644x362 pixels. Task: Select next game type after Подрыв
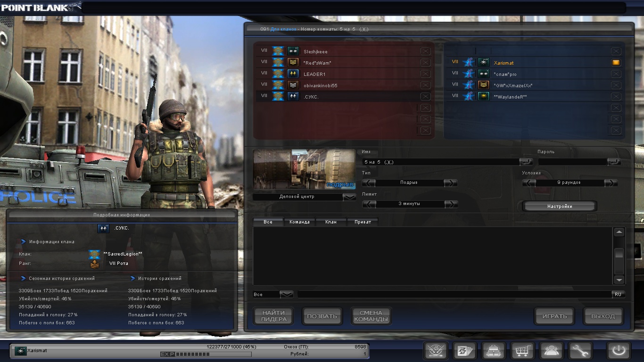coord(450,183)
